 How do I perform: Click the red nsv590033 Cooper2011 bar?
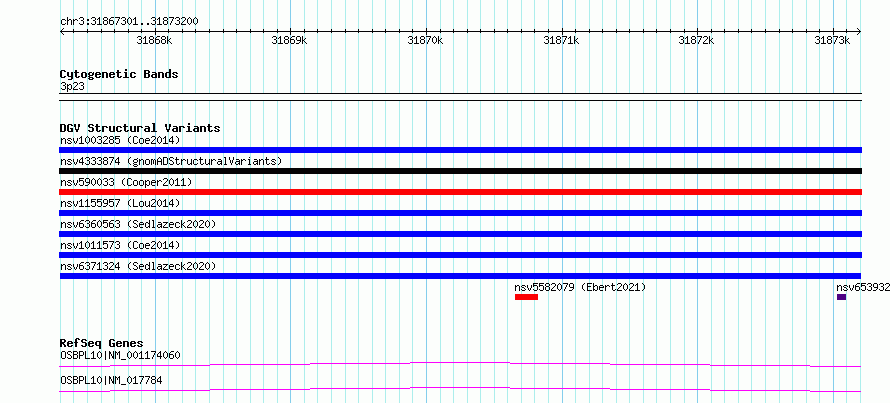[x=460, y=192]
